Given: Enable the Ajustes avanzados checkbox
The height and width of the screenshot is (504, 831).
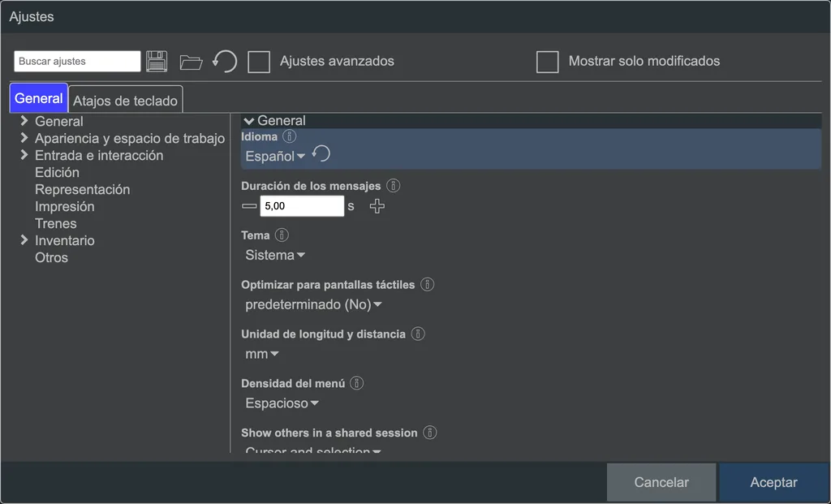Looking at the screenshot, I should click(259, 62).
